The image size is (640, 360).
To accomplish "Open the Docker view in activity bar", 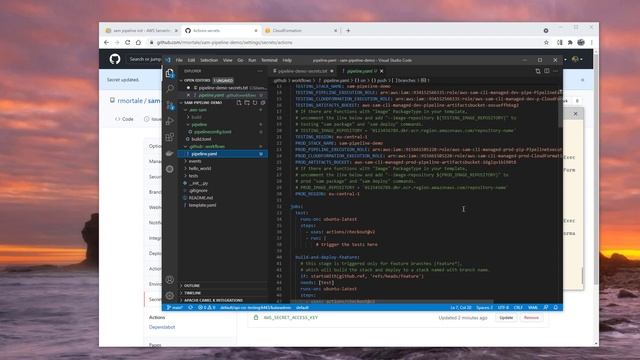I will tap(170, 153).
